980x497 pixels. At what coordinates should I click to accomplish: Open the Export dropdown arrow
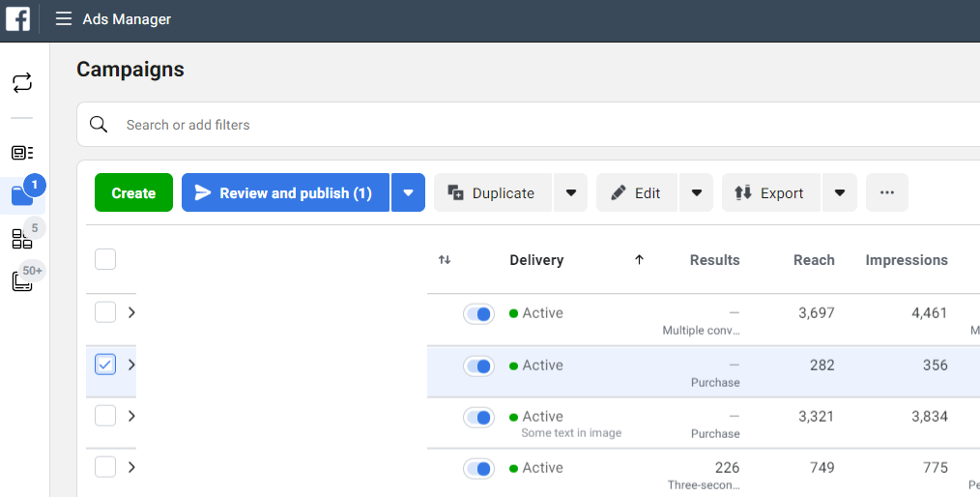tap(839, 193)
